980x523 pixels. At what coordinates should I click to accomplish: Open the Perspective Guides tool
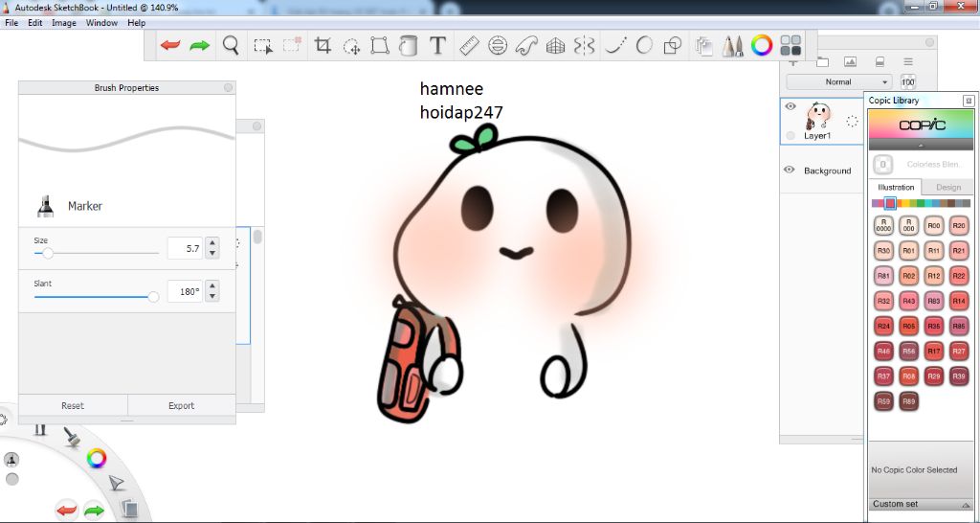coord(555,45)
